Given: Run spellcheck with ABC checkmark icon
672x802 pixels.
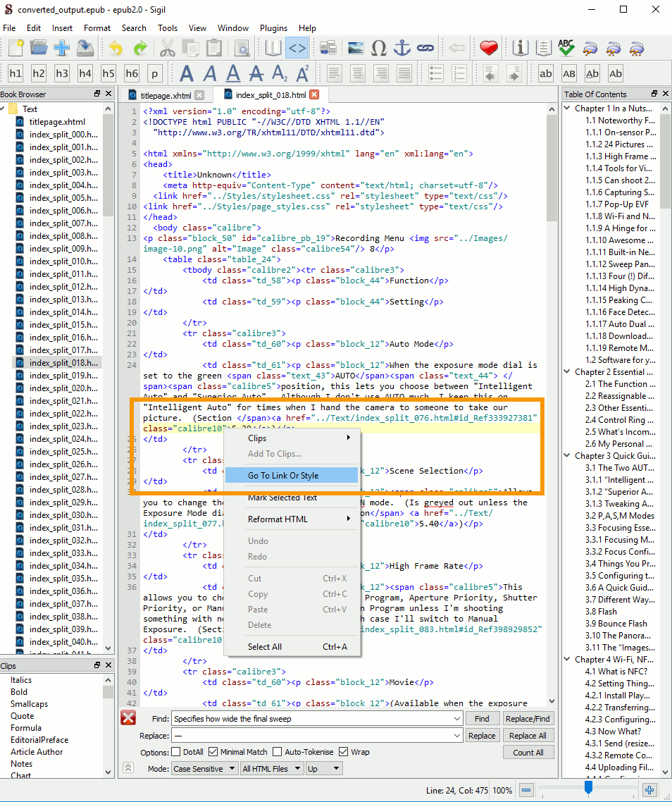Looking at the screenshot, I should pos(566,48).
